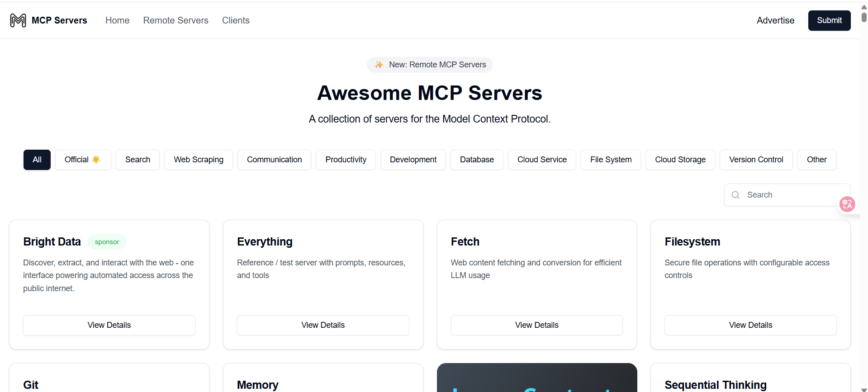Filter by Official servers
The image size is (868, 392).
pyautogui.click(x=83, y=160)
